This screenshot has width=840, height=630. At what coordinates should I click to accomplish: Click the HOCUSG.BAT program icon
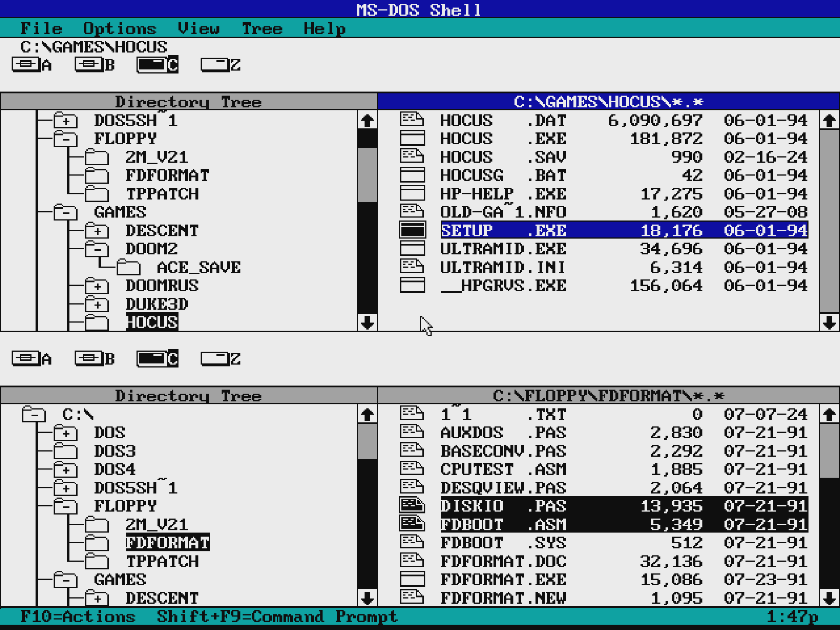point(412,175)
